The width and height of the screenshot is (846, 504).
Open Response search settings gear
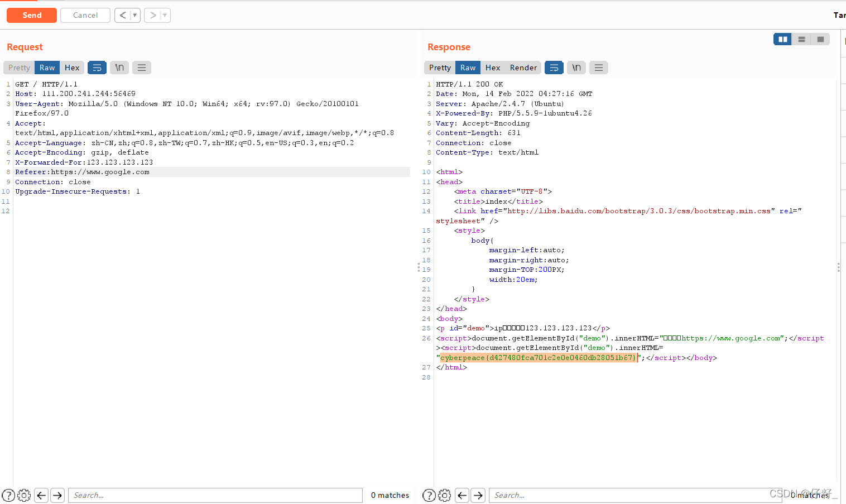coord(445,495)
